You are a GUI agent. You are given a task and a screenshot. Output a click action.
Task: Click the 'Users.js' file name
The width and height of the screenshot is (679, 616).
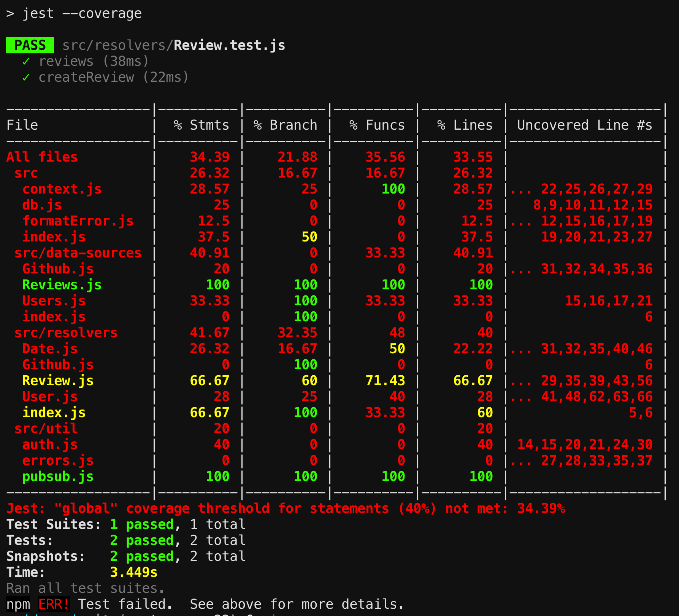click(x=54, y=301)
